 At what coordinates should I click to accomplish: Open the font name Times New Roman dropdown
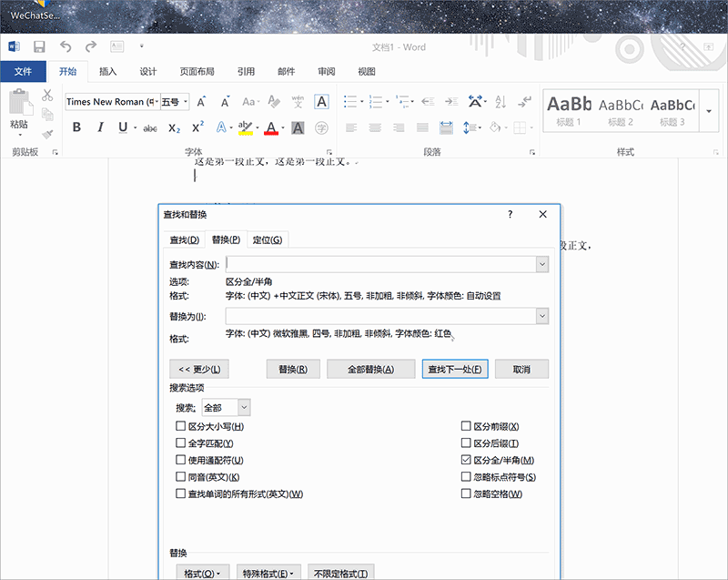pos(157,102)
